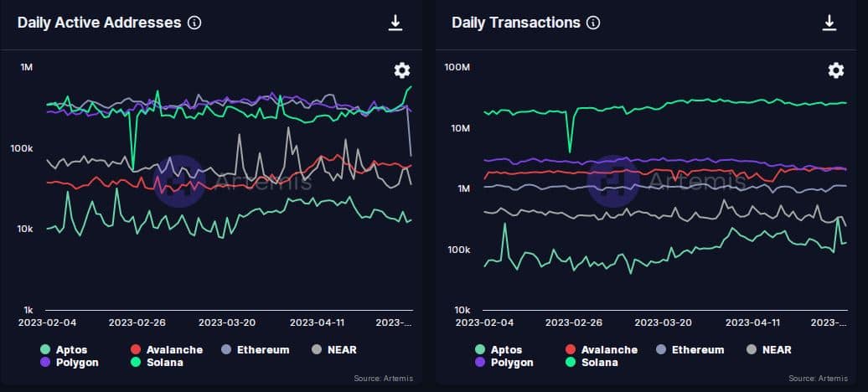Viewport: 868px width, 392px height.
Task: Toggle Avalanche series in Daily Transactions legend
Action: 602,350
